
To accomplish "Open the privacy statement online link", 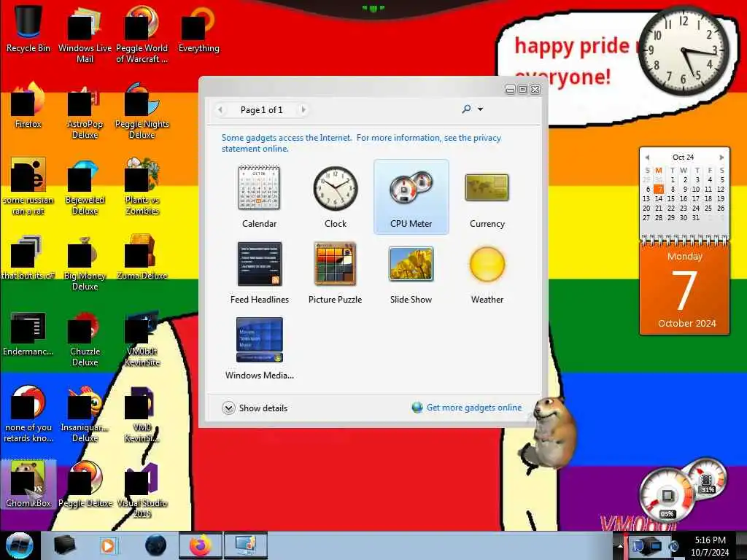I will [361, 143].
